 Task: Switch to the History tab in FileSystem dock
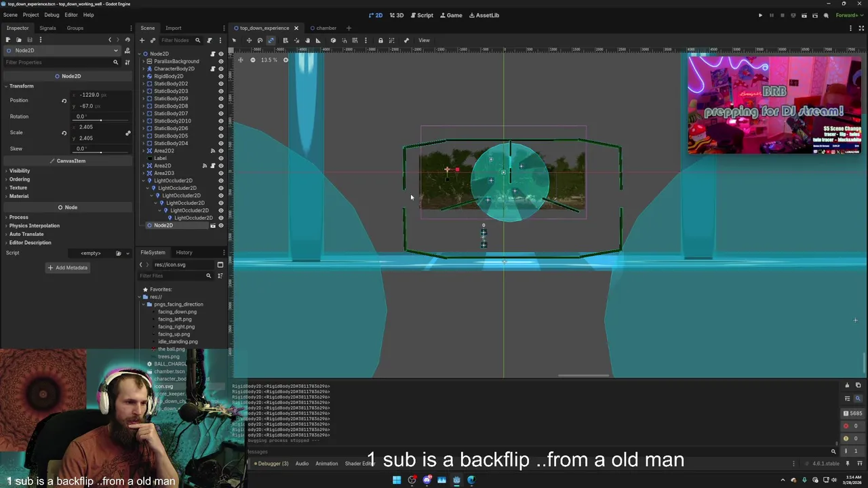(x=184, y=252)
